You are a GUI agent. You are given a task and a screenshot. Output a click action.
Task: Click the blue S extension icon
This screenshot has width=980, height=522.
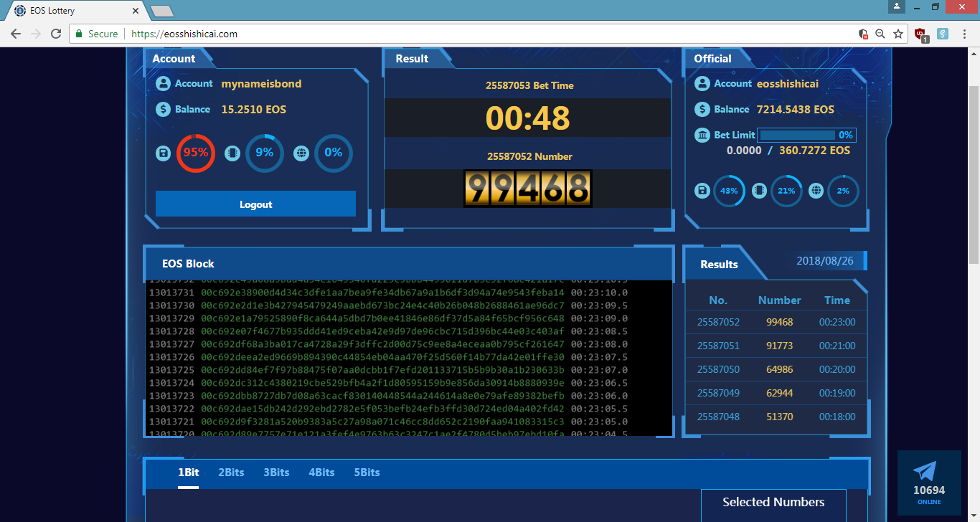click(943, 34)
